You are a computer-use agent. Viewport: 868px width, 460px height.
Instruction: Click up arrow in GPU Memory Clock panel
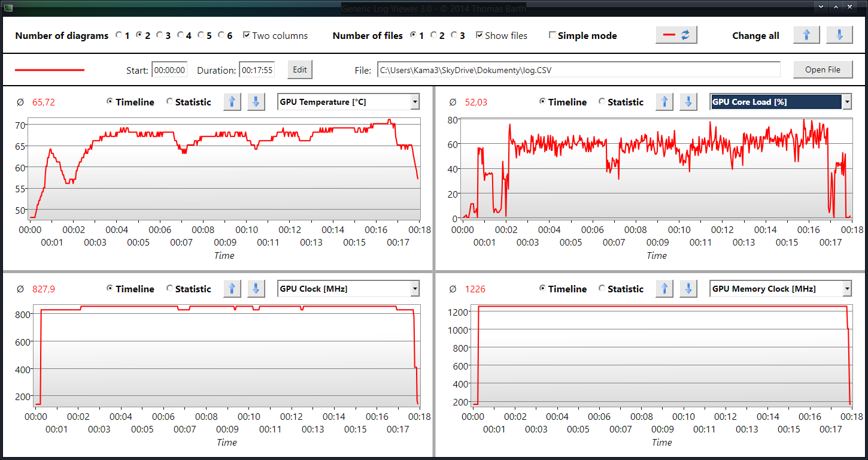[664, 289]
